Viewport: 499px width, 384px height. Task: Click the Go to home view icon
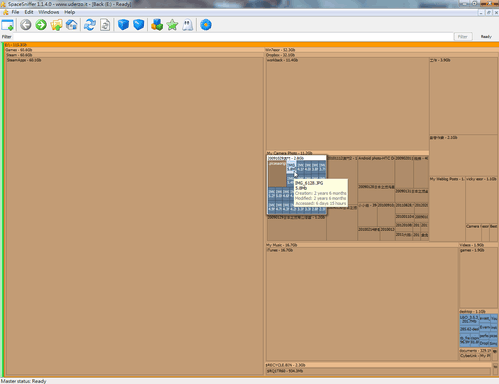pos(72,25)
